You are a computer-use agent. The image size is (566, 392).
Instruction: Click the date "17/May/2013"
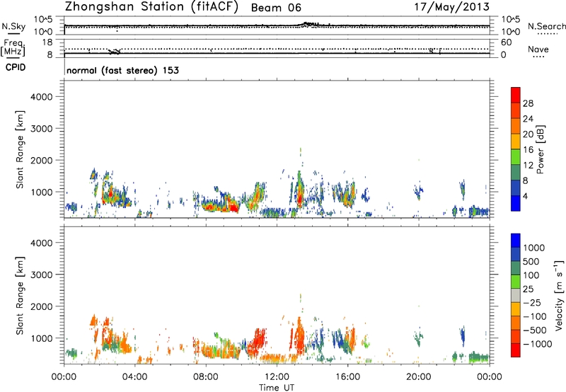click(x=451, y=7)
